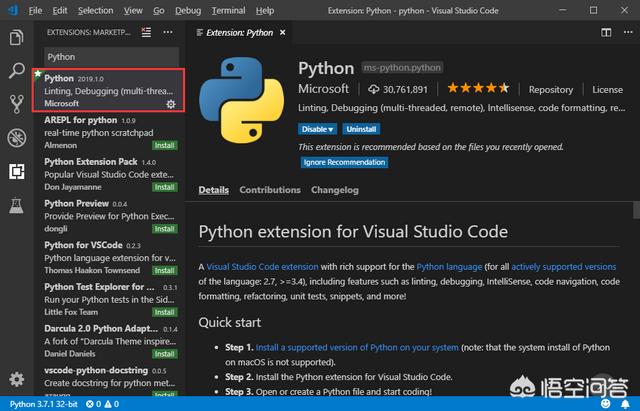Open the Manage gear at activity bar bottom
The width and height of the screenshot is (640, 411).
click(x=16, y=380)
